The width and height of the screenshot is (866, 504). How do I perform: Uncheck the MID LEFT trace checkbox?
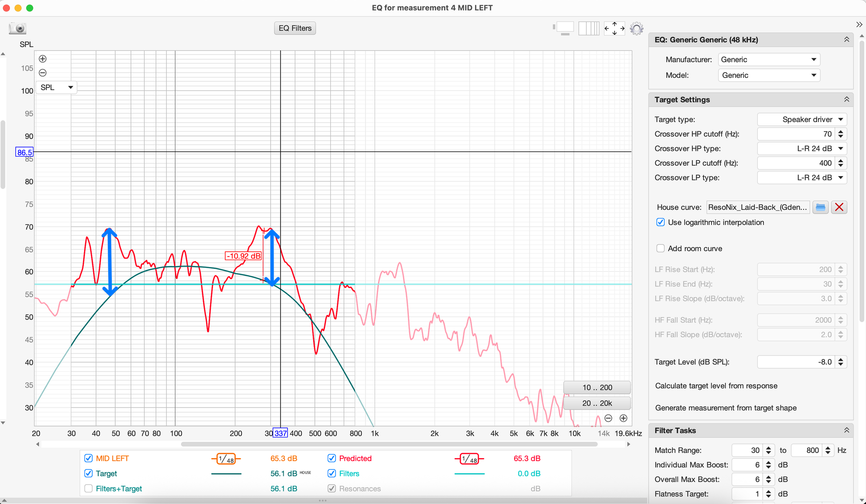click(88, 458)
